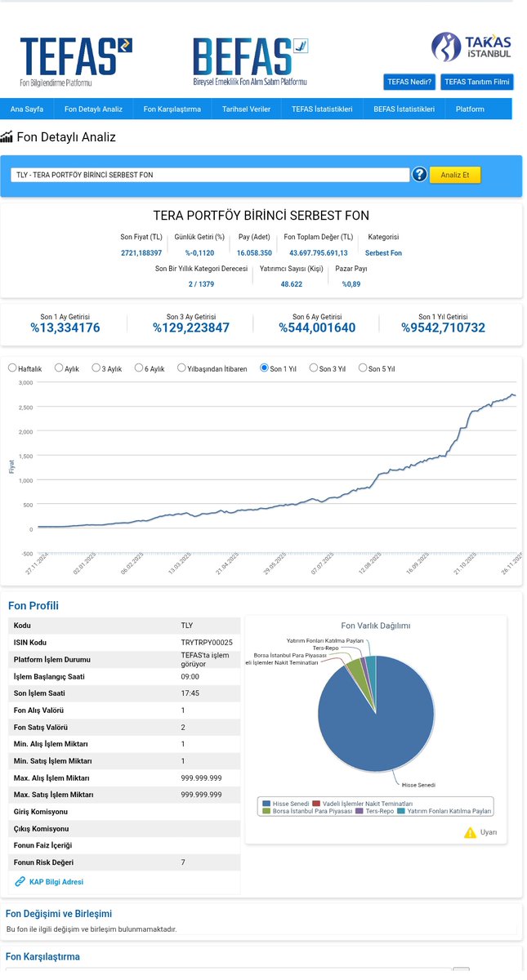Click the category rank value 2 / 1379
This screenshot has height=980, width=527.
tap(200, 284)
